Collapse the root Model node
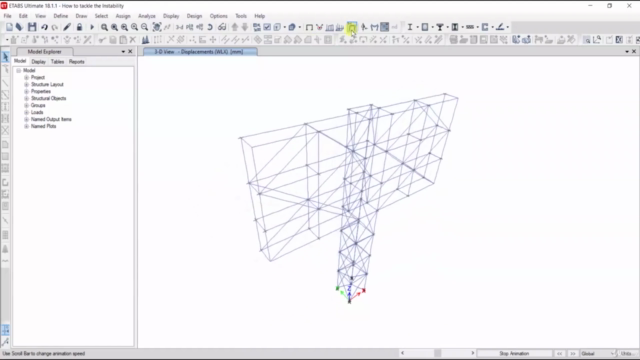The image size is (640, 360). coord(18,70)
